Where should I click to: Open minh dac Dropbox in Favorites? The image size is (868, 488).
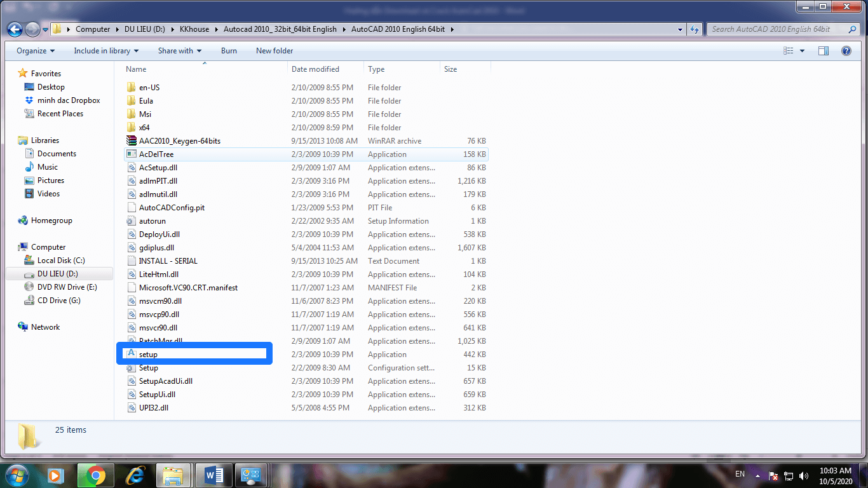pyautogui.click(x=69, y=100)
